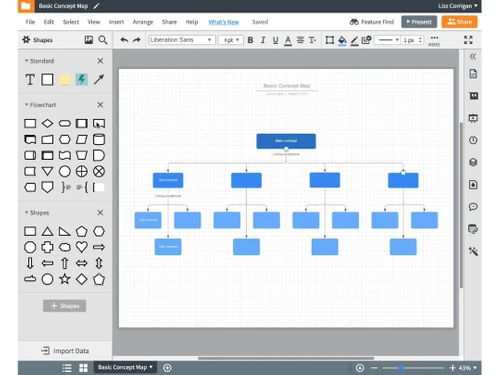
Task: Open the Edit menu
Action: (x=49, y=22)
